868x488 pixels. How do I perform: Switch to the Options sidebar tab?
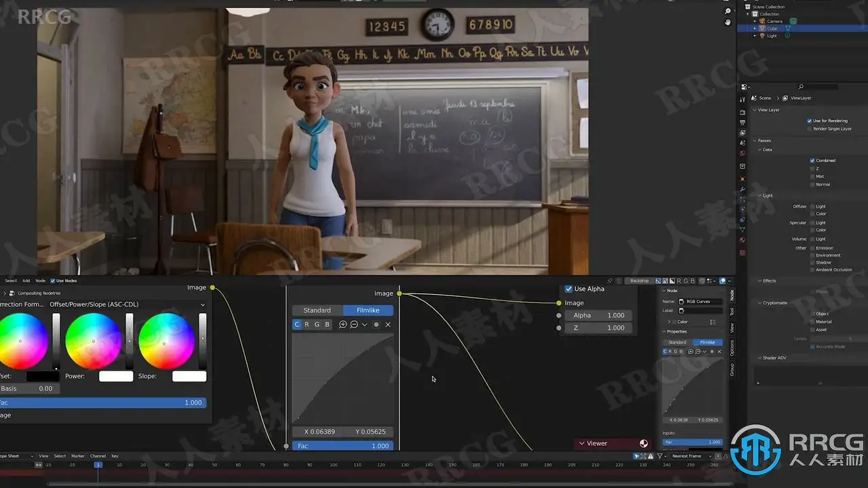click(732, 348)
